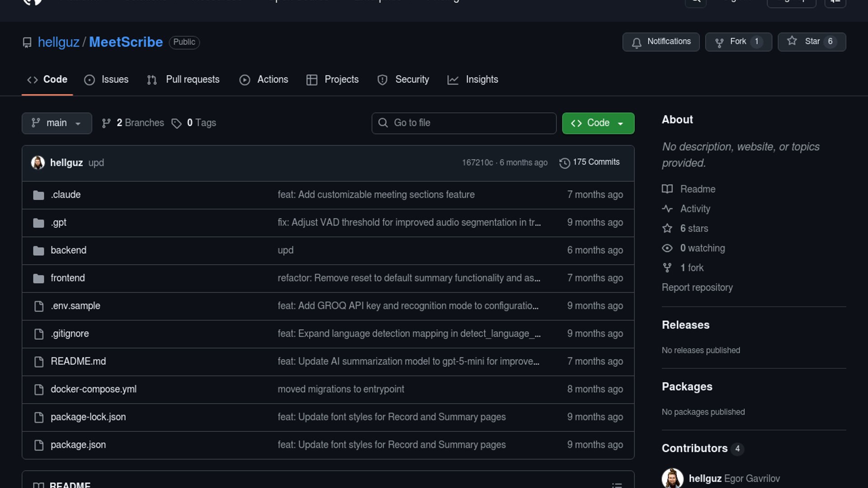868x488 pixels.
Task: Open the README outline icon
Action: [x=617, y=485]
